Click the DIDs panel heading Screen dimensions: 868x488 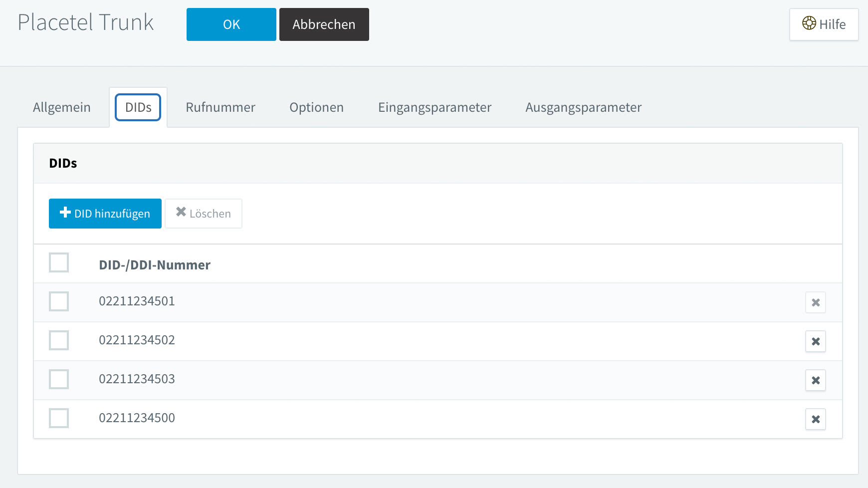pos(63,163)
